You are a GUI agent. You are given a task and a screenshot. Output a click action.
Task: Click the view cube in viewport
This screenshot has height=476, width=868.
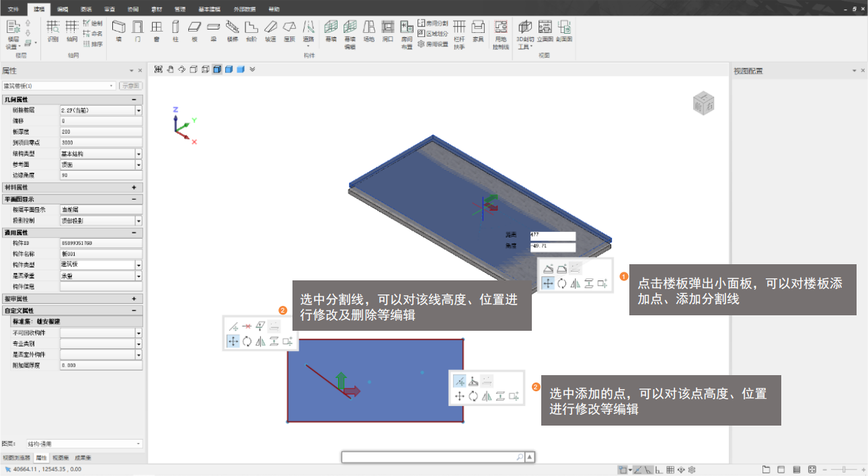pyautogui.click(x=703, y=104)
